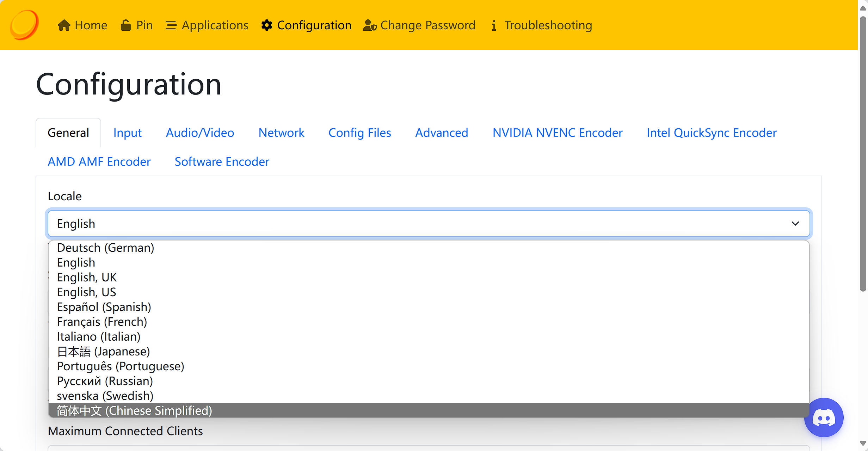Screen dimensions: 868x451
Task: Pick 简体中文 (Chinese Simplified) option
Action: click(x=134, y=411)
